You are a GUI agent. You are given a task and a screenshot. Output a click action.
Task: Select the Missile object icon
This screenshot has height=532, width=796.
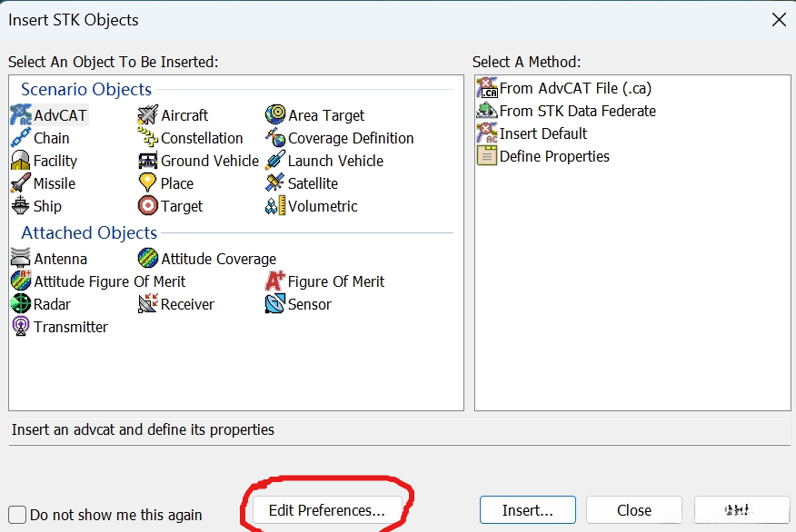(21, 183)
